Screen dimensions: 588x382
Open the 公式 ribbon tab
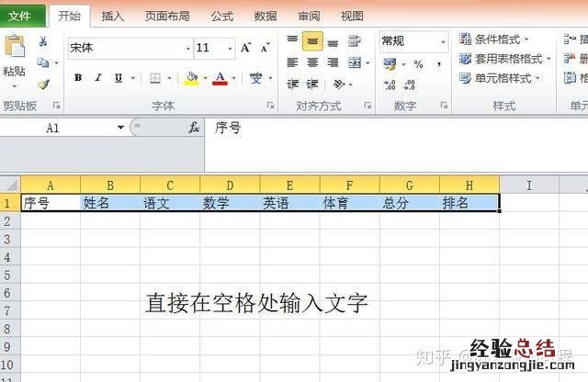(x=221, y=16)
